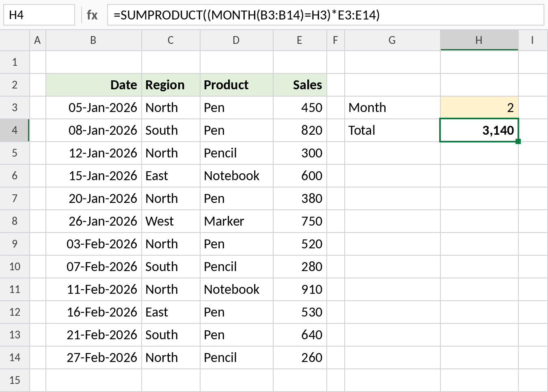Click Marker product cell
Viewport: 548px width, 392px height.
pos(237,221)
